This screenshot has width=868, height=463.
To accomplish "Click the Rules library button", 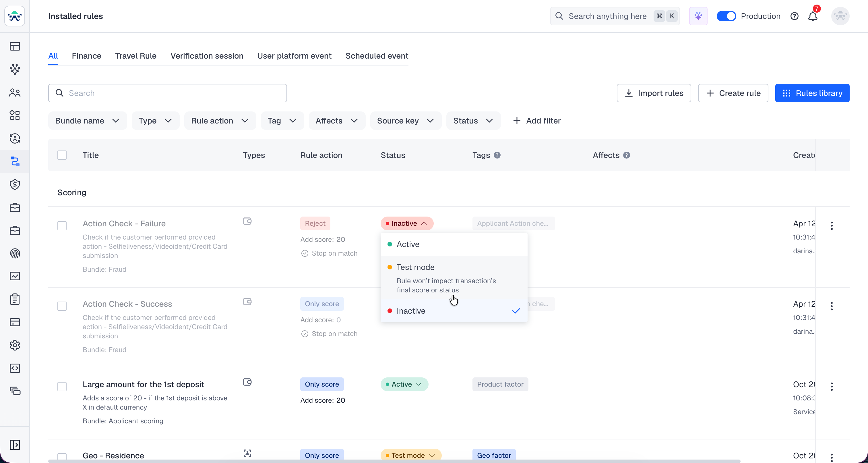I will [812, 93].
